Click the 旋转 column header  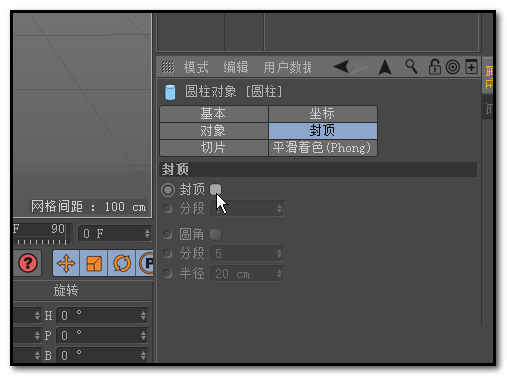66,291
